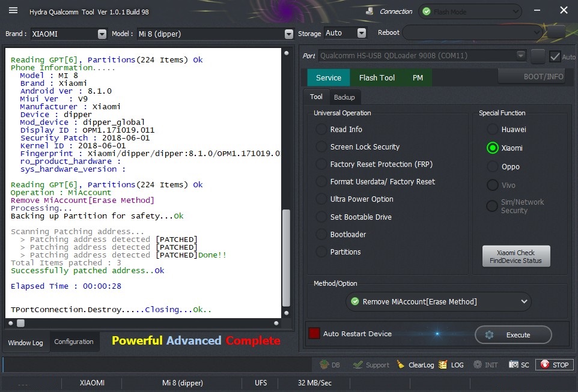This screenshot has width=578, height=392.
Task: Toggle the red Auto Restart Device box
Action: pyautogui.click(x=314, y=333)
